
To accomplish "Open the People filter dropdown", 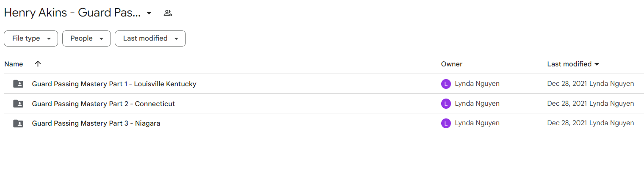I will pyautogui.click(x=86, y=38).
